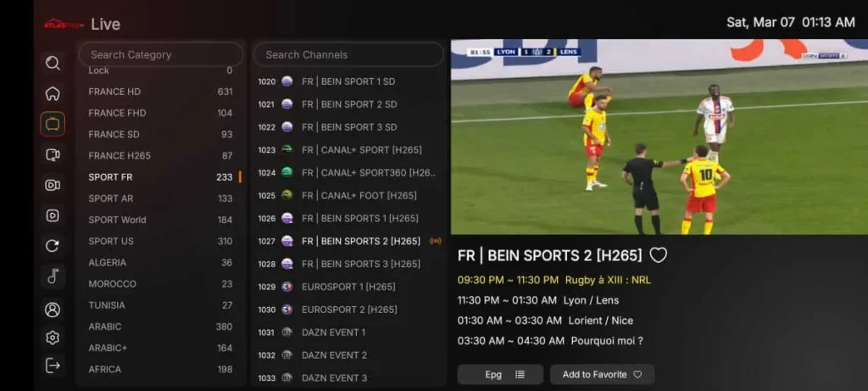868x391 pixels.
Task: Click the Live page title
Action: click(x=105, y=25)
